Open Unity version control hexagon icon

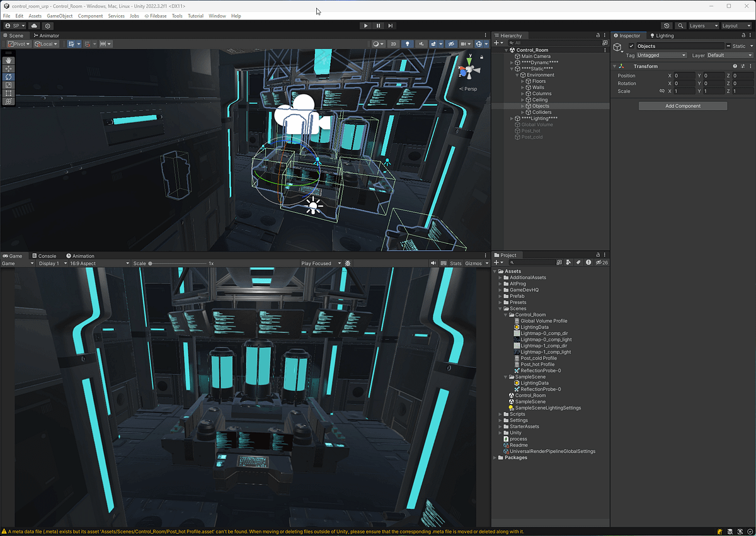[x=48, y=26]
